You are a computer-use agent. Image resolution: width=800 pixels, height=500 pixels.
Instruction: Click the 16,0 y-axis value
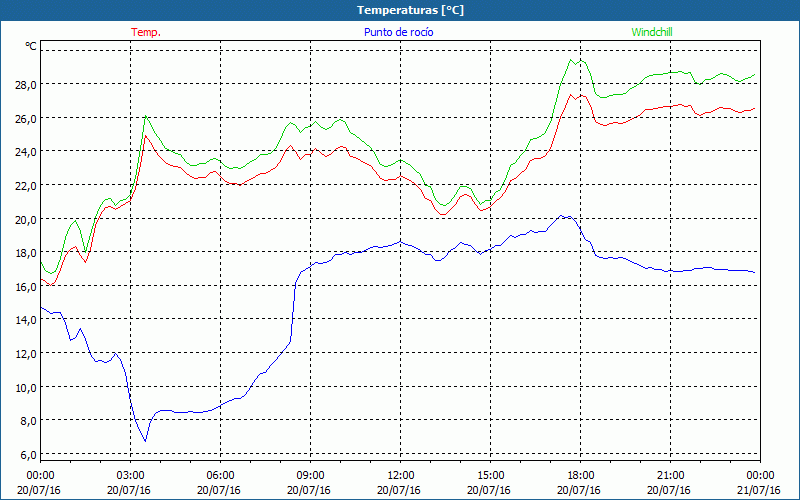click(26, 287)
